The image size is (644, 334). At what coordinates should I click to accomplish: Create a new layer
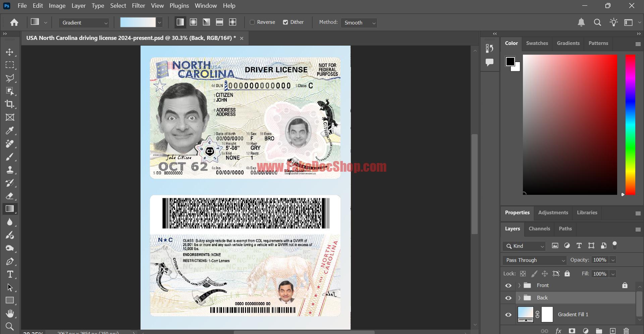tap(612, 331)
